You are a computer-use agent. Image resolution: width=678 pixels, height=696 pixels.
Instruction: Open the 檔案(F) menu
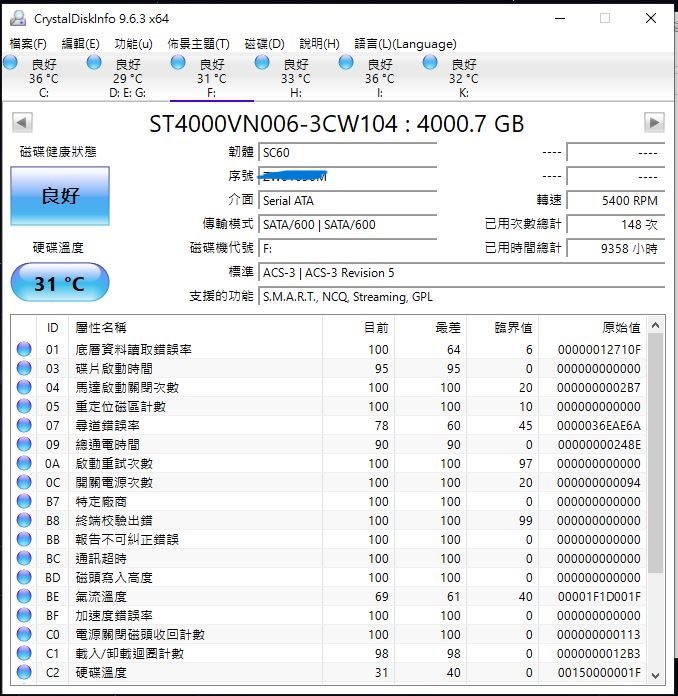tap(28, 44)
